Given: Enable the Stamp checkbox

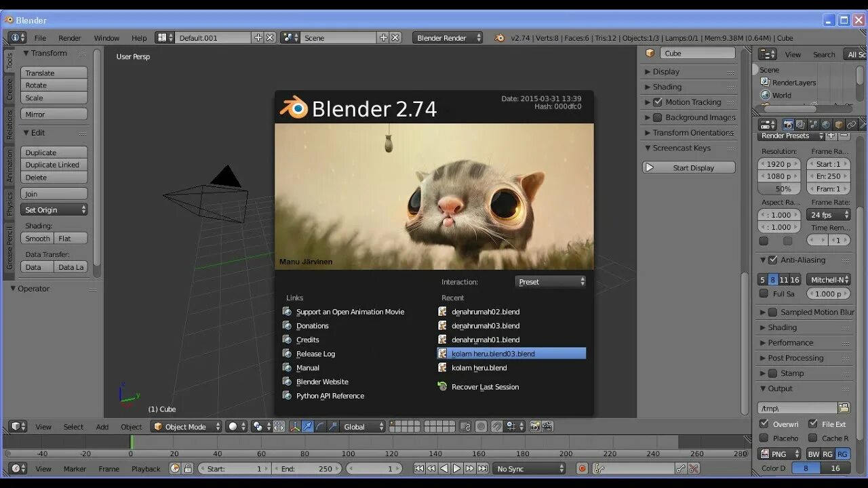Looking at the screenshot, I should [772, 373].
